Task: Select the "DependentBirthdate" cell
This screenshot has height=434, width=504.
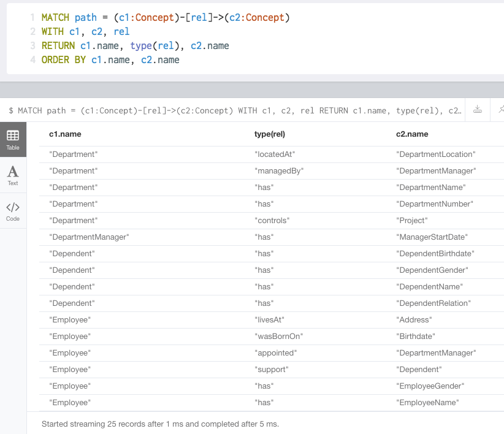Action: click(x=435, y=253)
